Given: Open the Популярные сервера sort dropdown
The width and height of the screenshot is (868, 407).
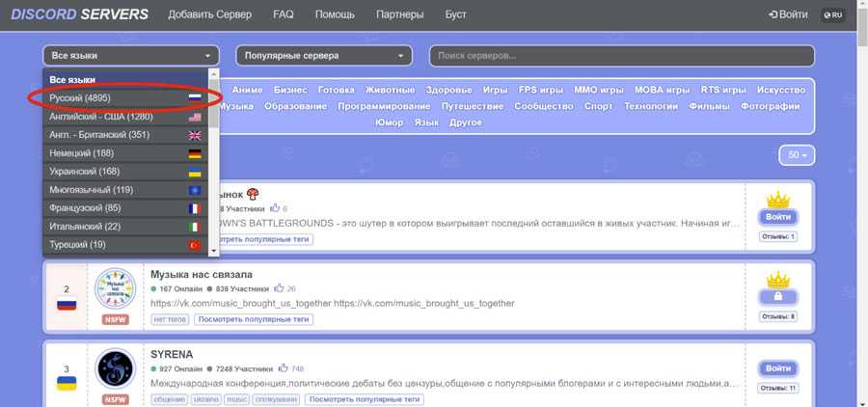Looking at the screenshot, I should click(x=324, y=55).
